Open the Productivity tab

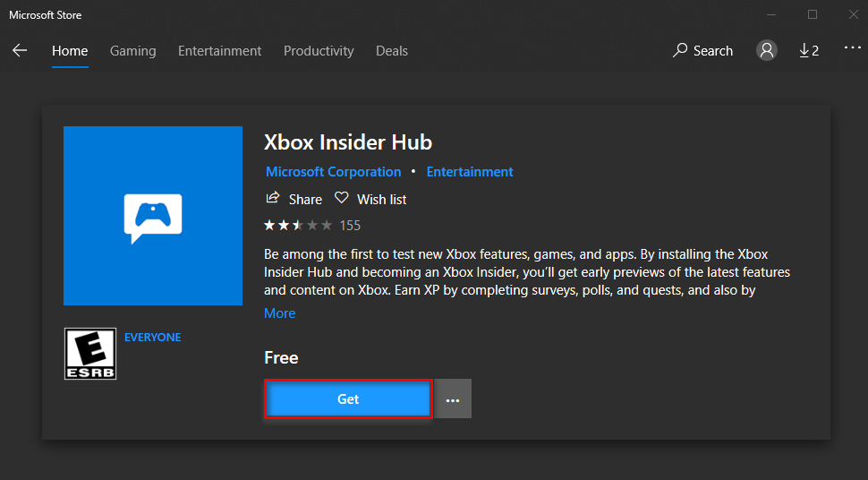point(319,51)
